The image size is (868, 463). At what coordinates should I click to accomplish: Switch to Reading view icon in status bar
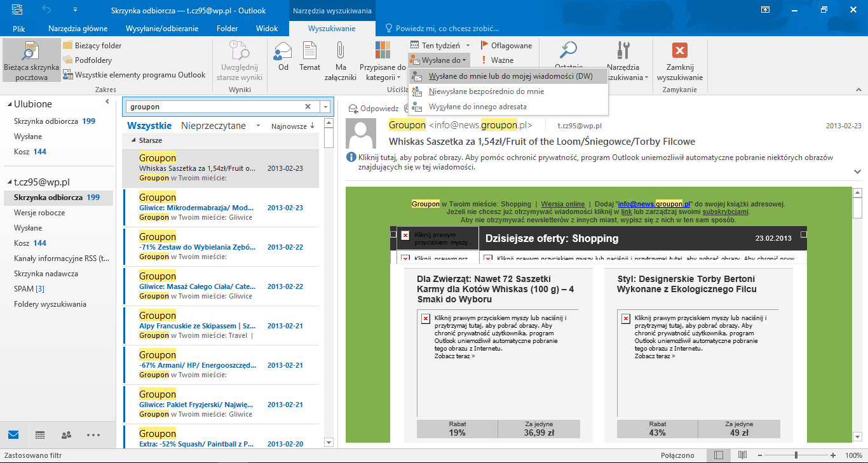[742, 455]
